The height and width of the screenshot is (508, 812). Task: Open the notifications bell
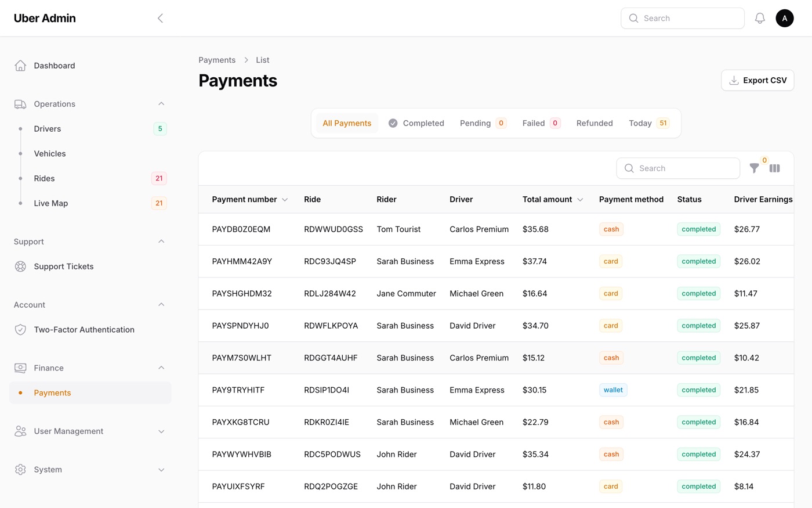[x=760, y=18]
